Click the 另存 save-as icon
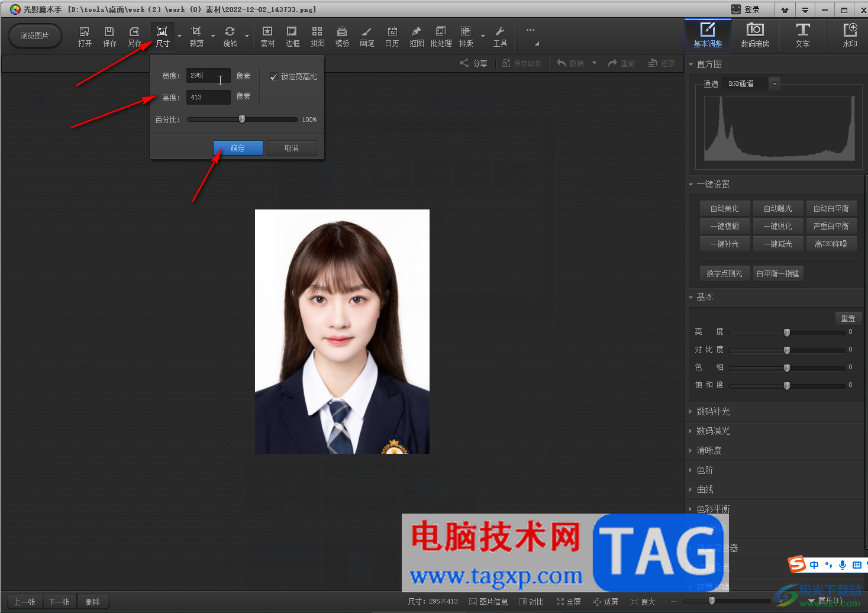The height and width of the screenshot is (613, 868). (134, 36)
